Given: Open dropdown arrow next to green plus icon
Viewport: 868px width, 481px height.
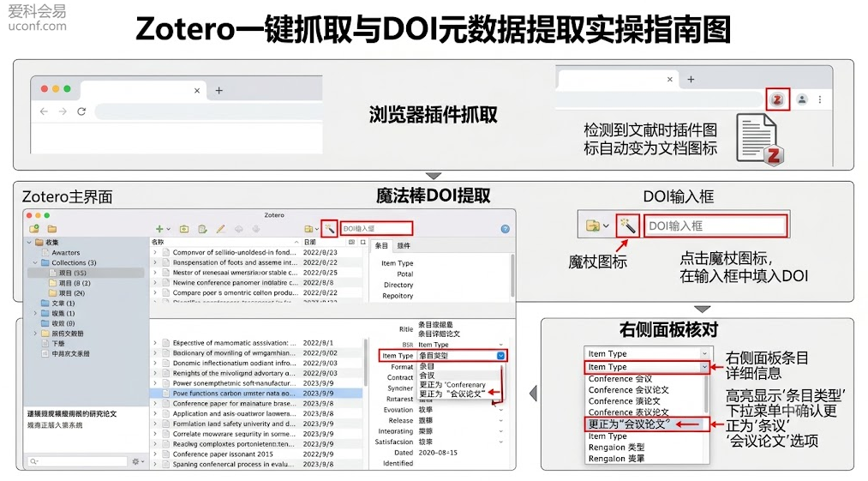Looking at the screenshot, I should tap(168, 229).
